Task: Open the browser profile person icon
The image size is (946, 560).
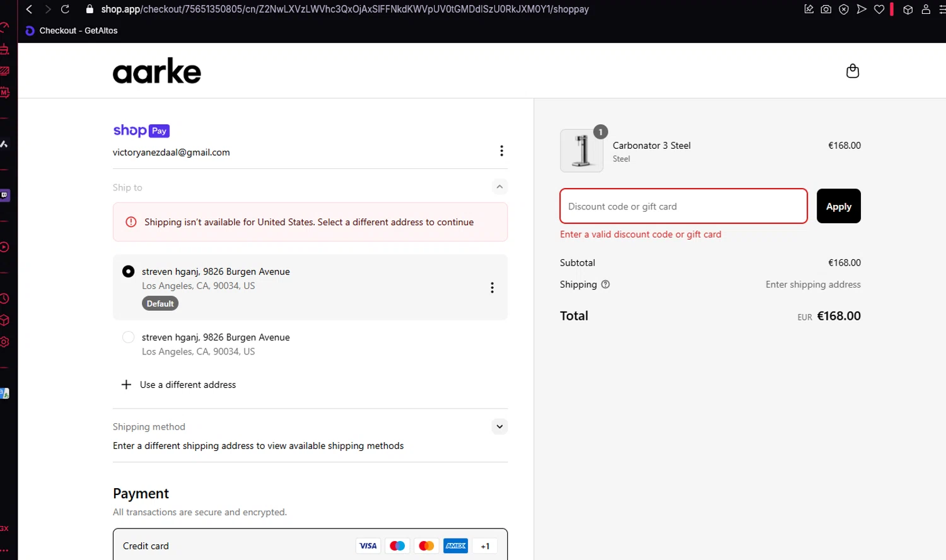Action: [x=926, y=9]
